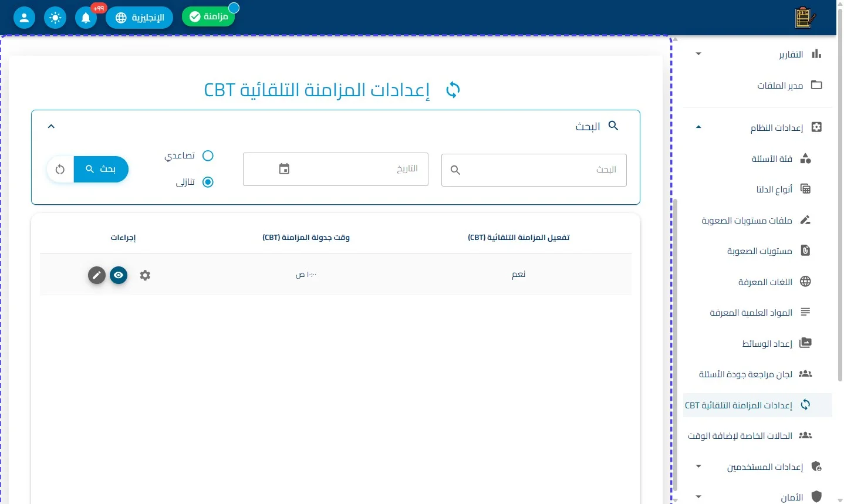Click the وقت جدولة المزامنة (CBT) column header
The width and height of the screenshot is (844, 504).
point(306,238)
